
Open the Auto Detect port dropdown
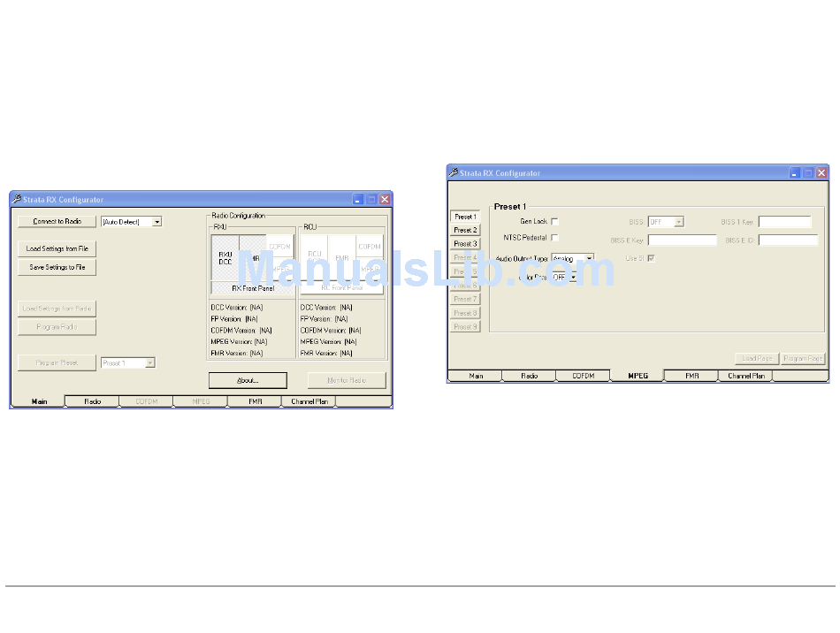(157, 222)
